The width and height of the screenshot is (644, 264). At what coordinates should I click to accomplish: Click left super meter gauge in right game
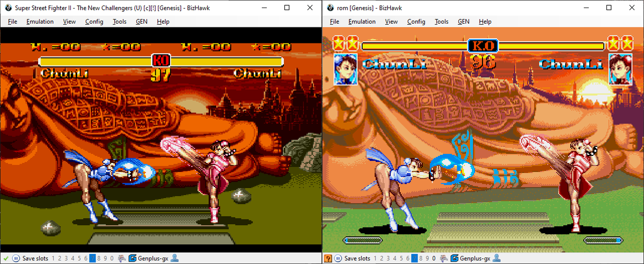click(362, 240)
